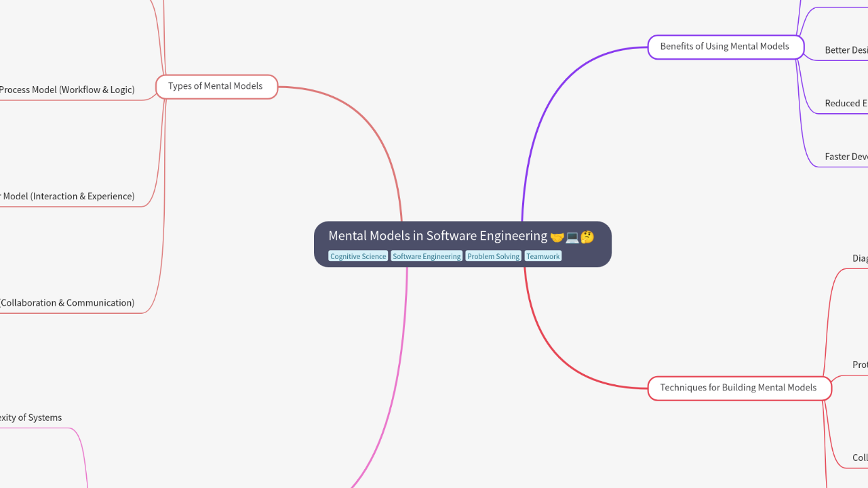This screenshot has height=488, width=868.
Task: Select the 'Coll' branch text
Action: tap(860, 457)
